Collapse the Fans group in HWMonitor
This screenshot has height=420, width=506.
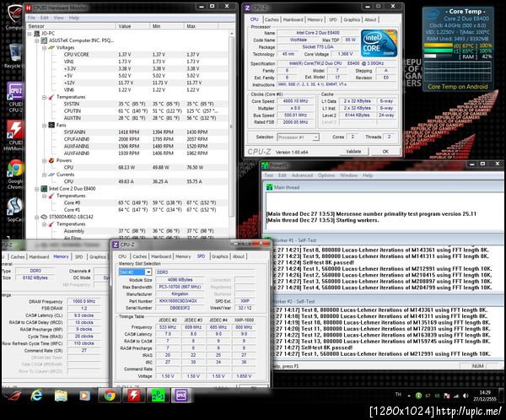point(44,126)
